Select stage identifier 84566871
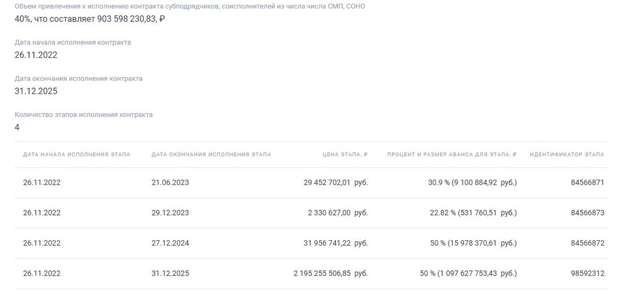This screenshot has height=295, width=644. (588, 182)
